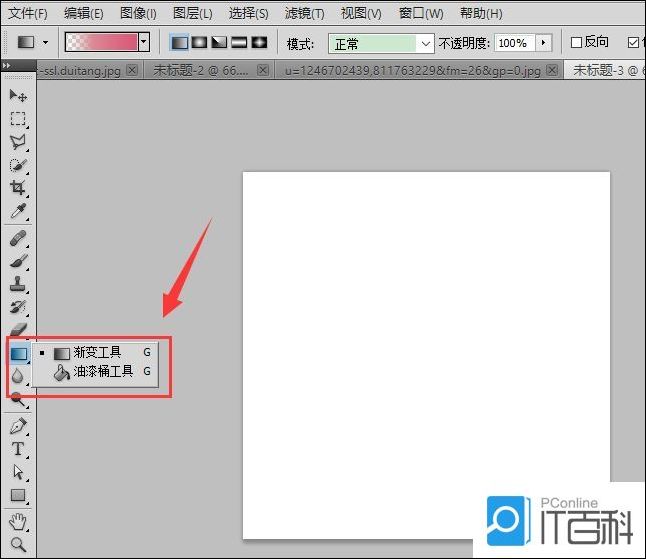Open the 编辑(E) menu
Screen dimensions: 646x559
pyautogui.click(x=84, y=14)
